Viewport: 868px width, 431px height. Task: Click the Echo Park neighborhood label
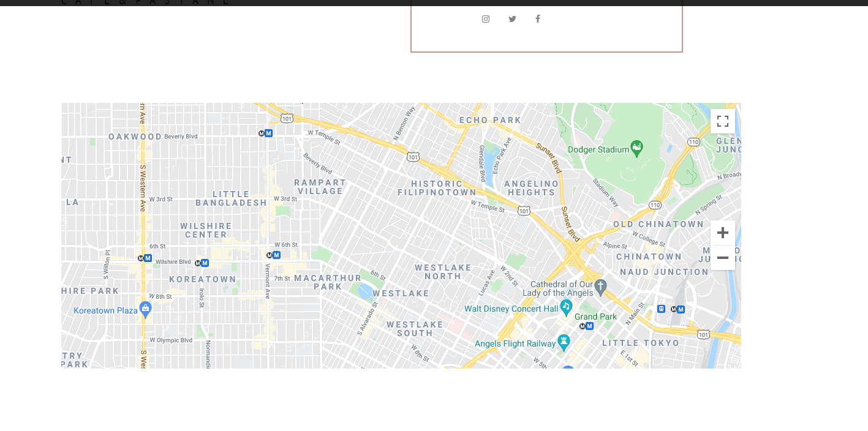[x=490, y=121]
